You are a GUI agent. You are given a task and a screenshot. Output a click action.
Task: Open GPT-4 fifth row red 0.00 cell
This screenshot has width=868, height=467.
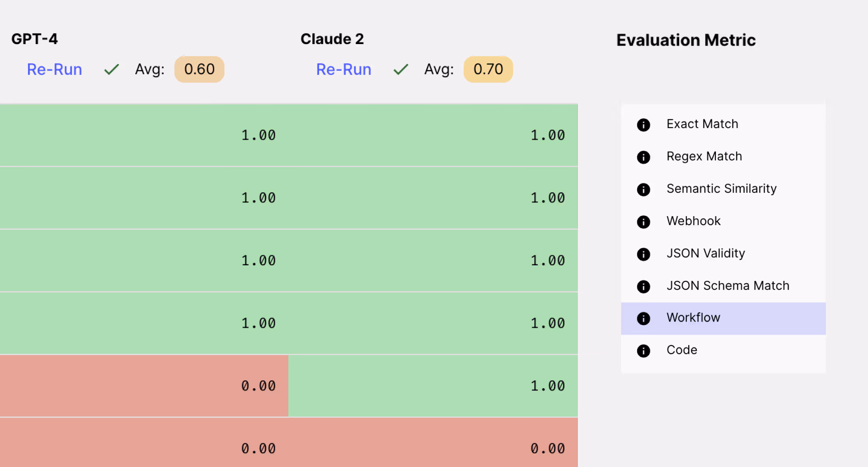pyautogui.click(x=144, y=386)
